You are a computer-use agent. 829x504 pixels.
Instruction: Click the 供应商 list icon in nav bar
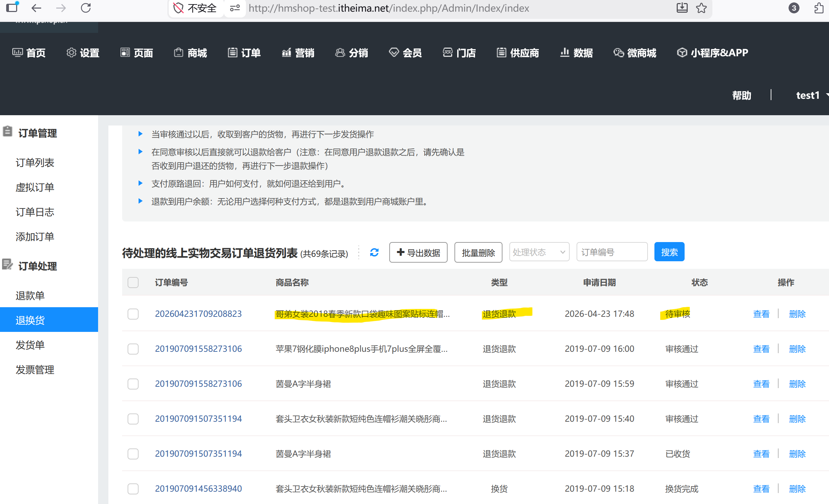tap(501, 52)
